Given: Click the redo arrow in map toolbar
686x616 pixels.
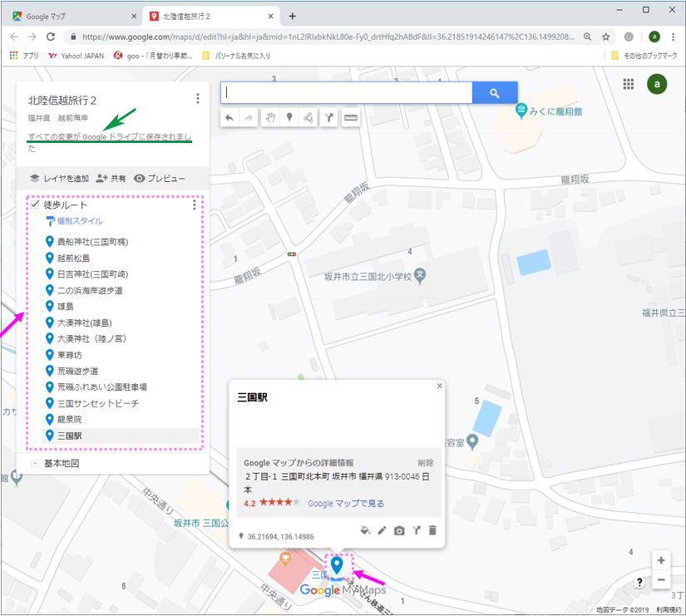Looking at the screenshot, I should [x=248, y=118].
